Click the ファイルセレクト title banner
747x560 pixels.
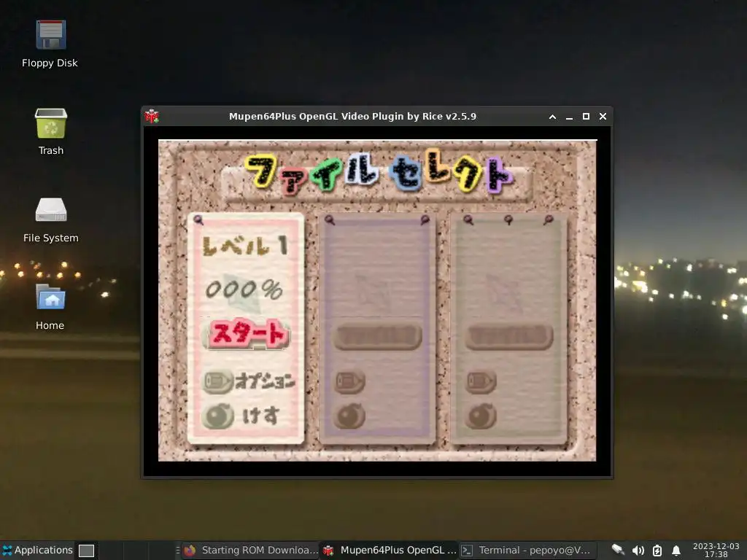(377, 174)
